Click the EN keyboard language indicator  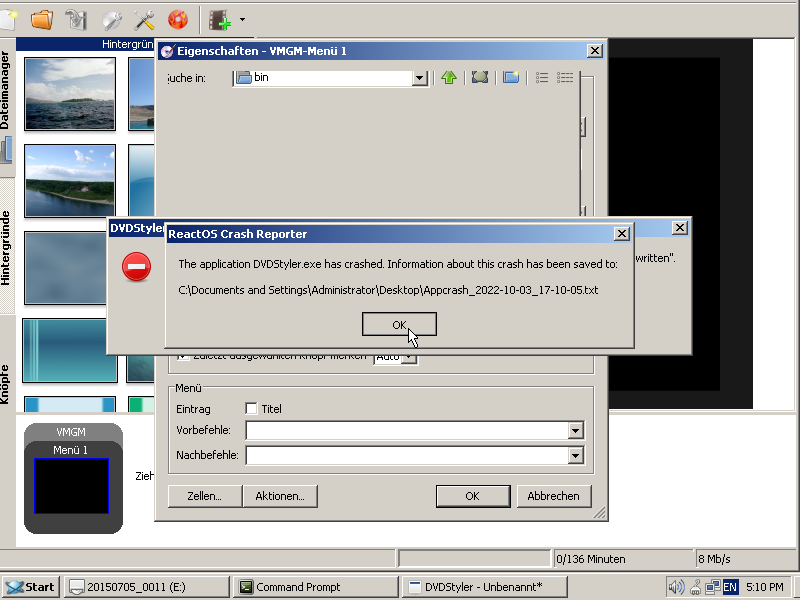pos(730,587)
